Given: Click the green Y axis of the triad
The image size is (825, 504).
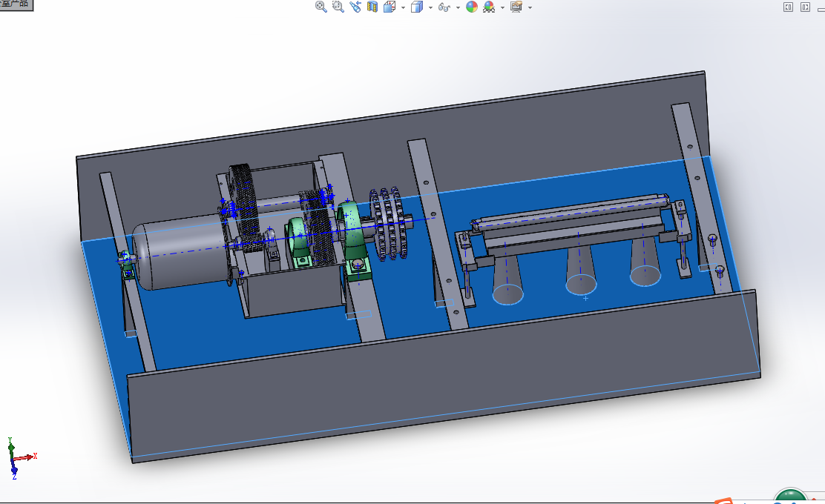Looking at the screenshot, I should (10, 447).
